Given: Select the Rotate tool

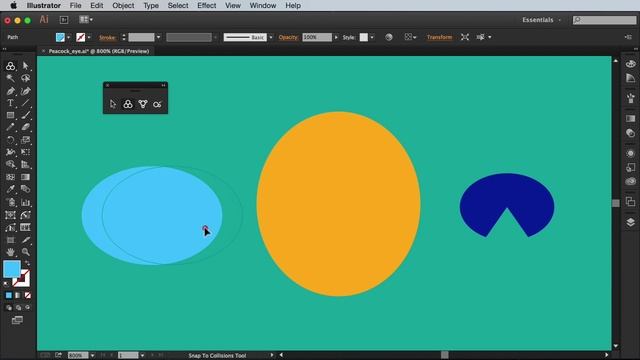Looking at the screenshot, I should (x=11, y=140).
